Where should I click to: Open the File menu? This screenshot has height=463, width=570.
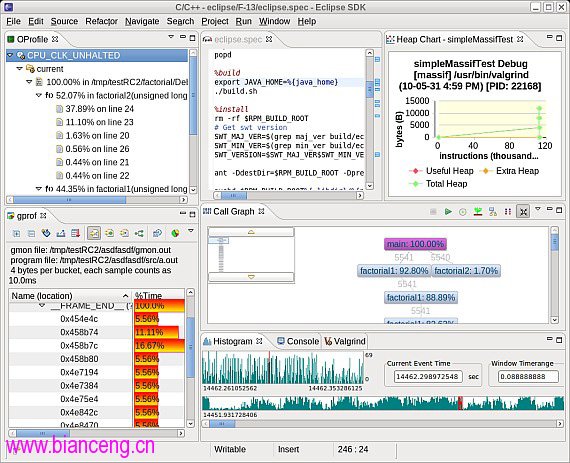coord(13,21)
